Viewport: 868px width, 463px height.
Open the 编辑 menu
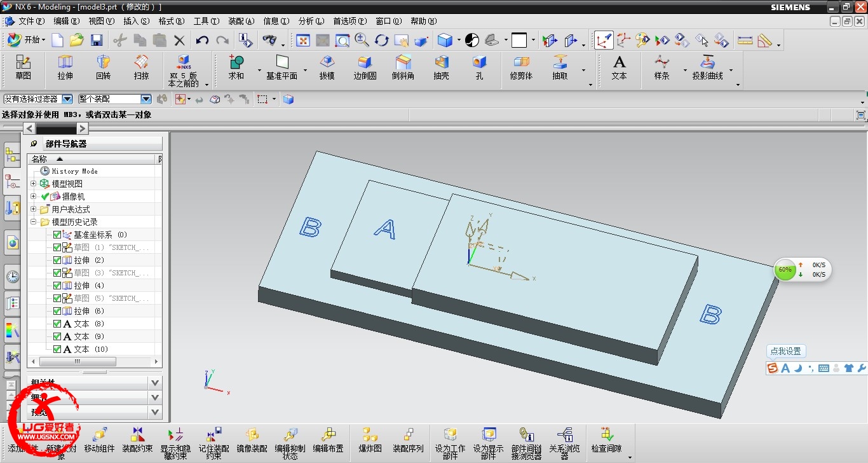coord(67,21)
